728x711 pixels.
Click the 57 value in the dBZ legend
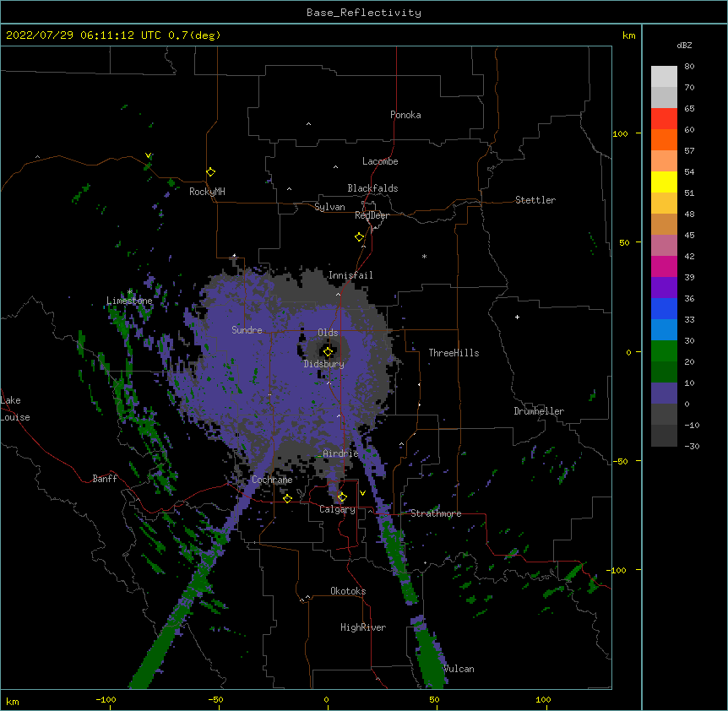click(x=689, y=151)
